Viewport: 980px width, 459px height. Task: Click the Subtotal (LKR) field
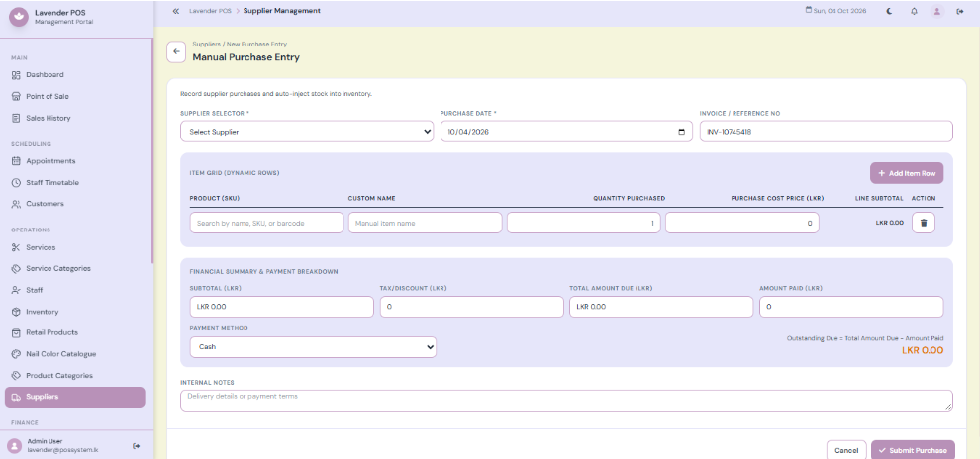coord(282,307)
